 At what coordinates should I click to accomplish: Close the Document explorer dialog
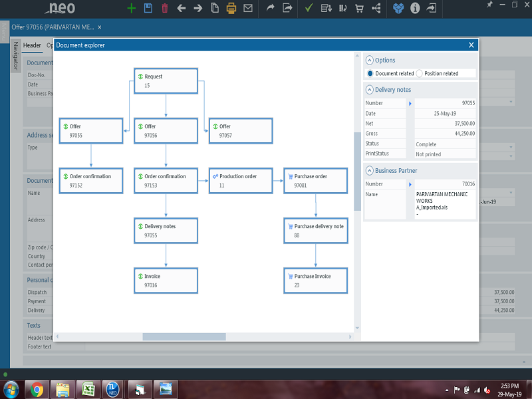click(471, 45)
